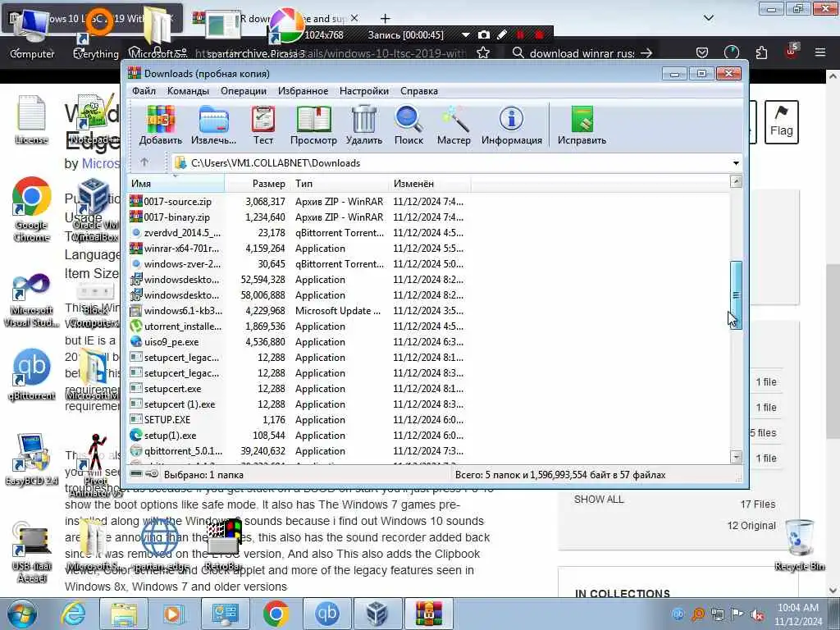Expand the WinRAR address path dropdown

coord(736,163)
